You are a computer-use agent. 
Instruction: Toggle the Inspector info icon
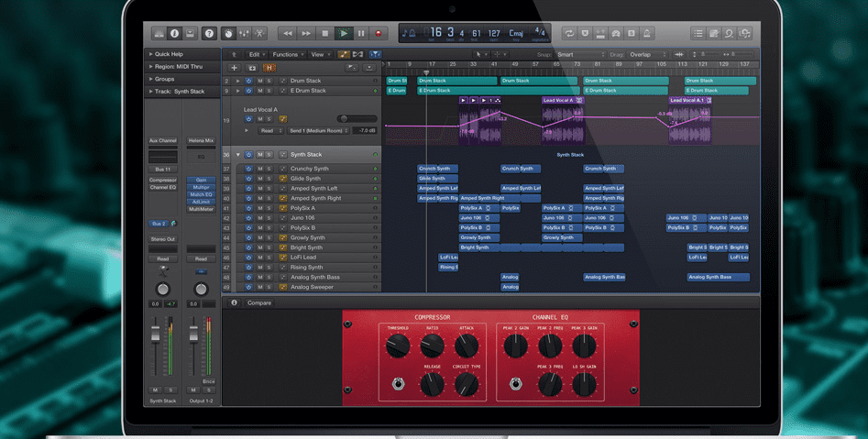click(x=174, y=33)
